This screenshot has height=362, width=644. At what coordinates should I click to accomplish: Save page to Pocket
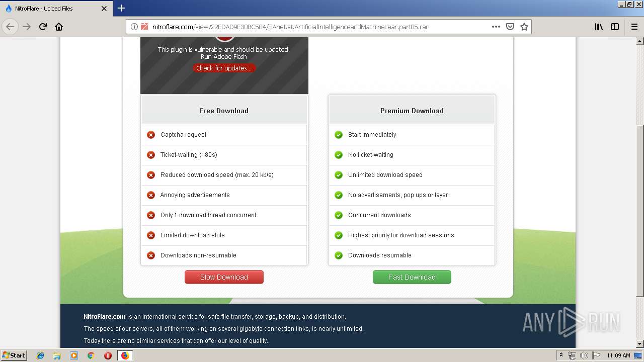[x=510, y=27]
